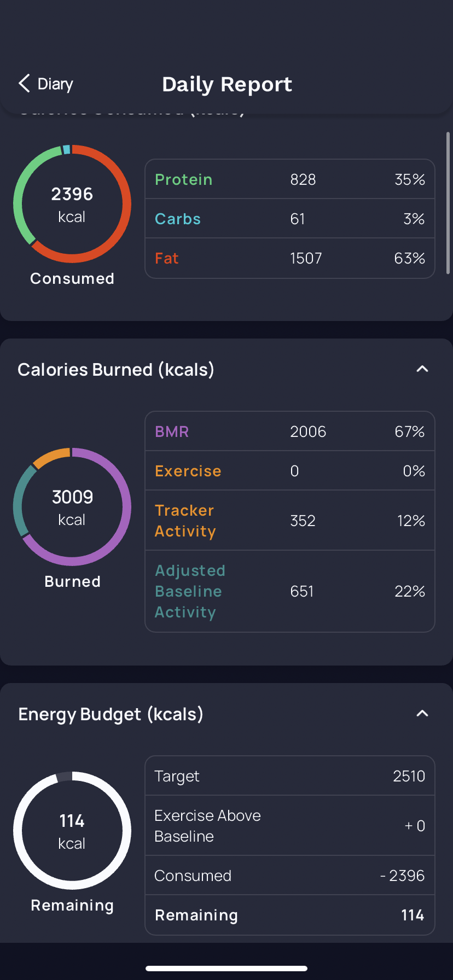Tap the bold Remaining 114 row
The height and width of the screenshot is (980, 453).
tap(289, 915)
